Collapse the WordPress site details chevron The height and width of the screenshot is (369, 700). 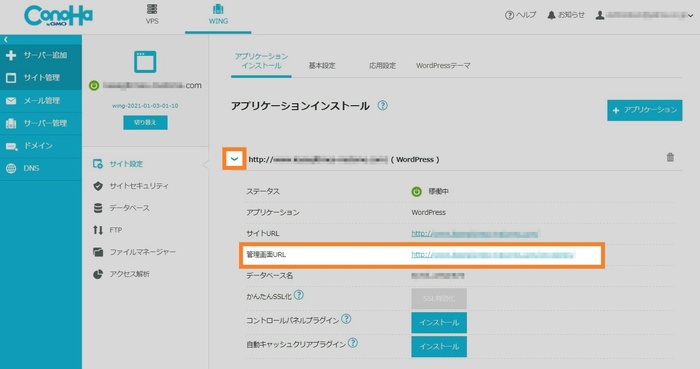tap(234, 159)
